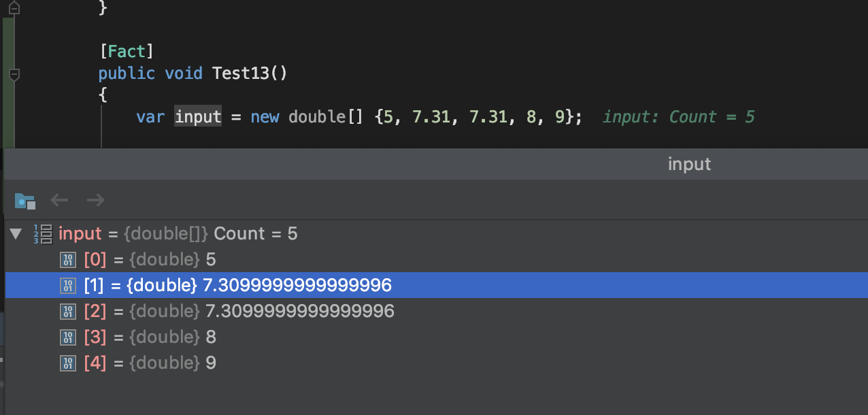This screenshot has height=415, width=868.
Task: Click the back navigation arrow
Action: [60, 200]
